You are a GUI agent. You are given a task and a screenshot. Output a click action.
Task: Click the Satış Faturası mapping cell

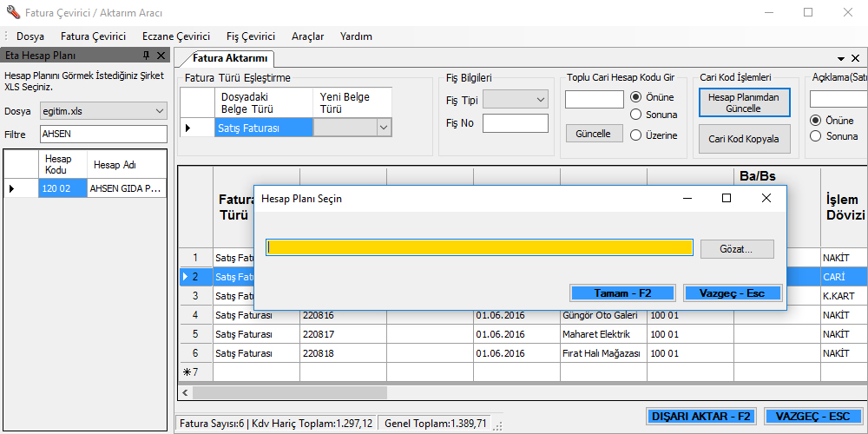point(264,128)
